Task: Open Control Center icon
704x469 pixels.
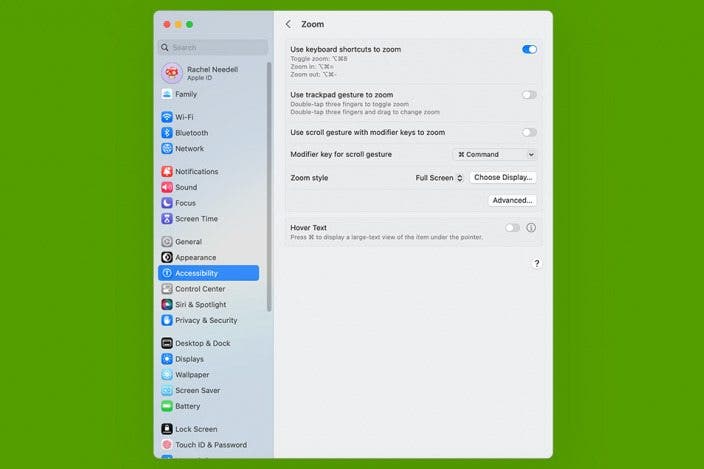Action: pyautogui.click(x=167, y=289)
